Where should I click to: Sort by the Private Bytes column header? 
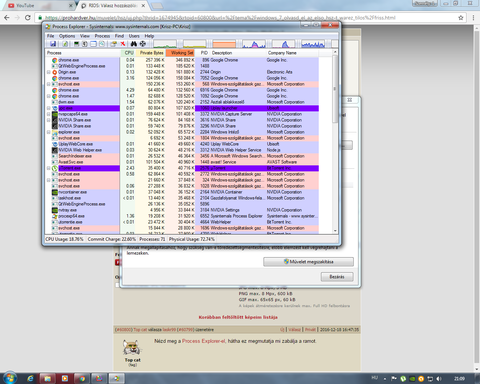(x=151, y=53)
